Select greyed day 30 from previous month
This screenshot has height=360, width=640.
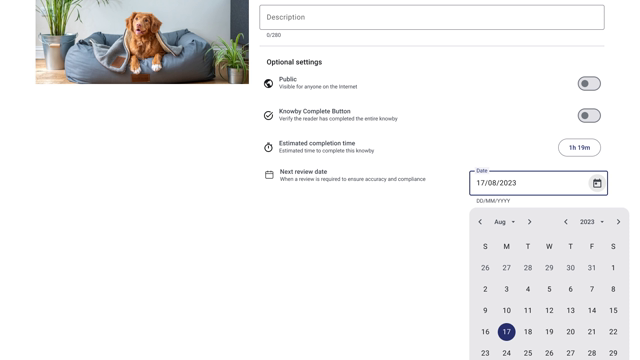pos(571,268)
